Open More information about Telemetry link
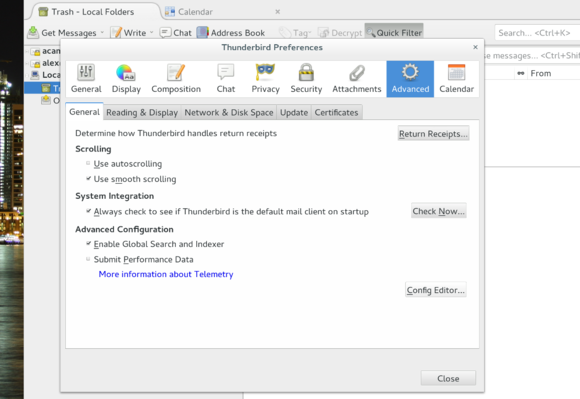Viewport: 580px width, 399px height. [x=166, y=274]
